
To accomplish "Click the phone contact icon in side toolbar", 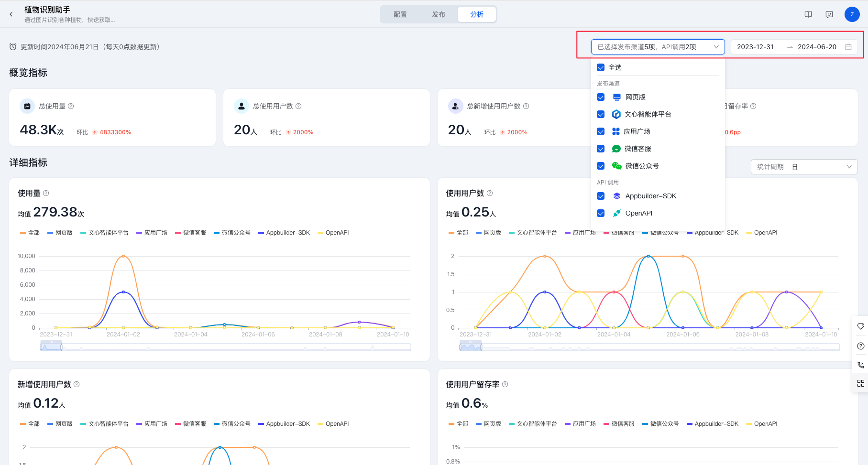I will coord(861,365).
